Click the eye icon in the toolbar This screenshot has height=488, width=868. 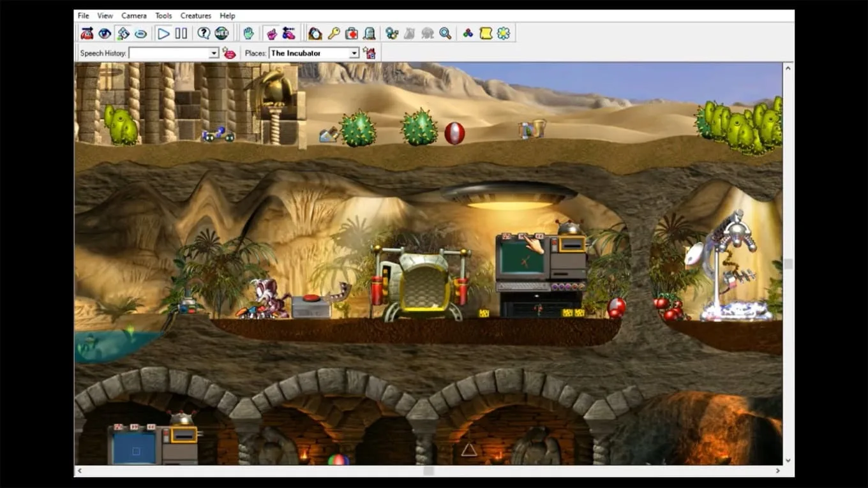pyautogui.click(x=105, y=33)
